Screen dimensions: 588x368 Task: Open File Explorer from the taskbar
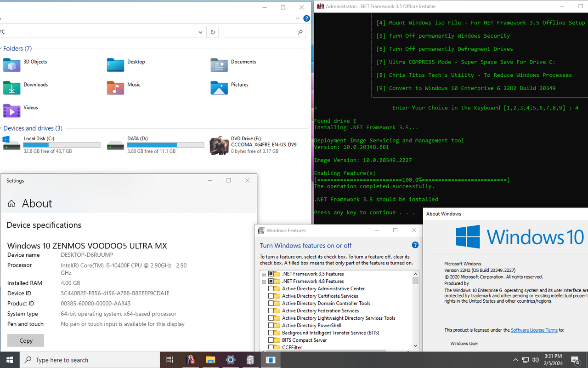[x=210, y=360]
